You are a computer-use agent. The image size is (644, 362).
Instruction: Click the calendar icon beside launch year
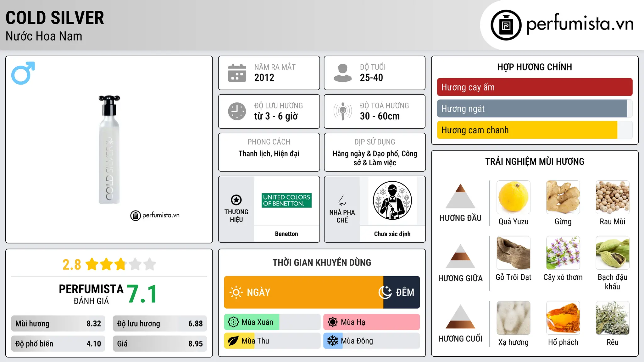(x=237, y=73)
